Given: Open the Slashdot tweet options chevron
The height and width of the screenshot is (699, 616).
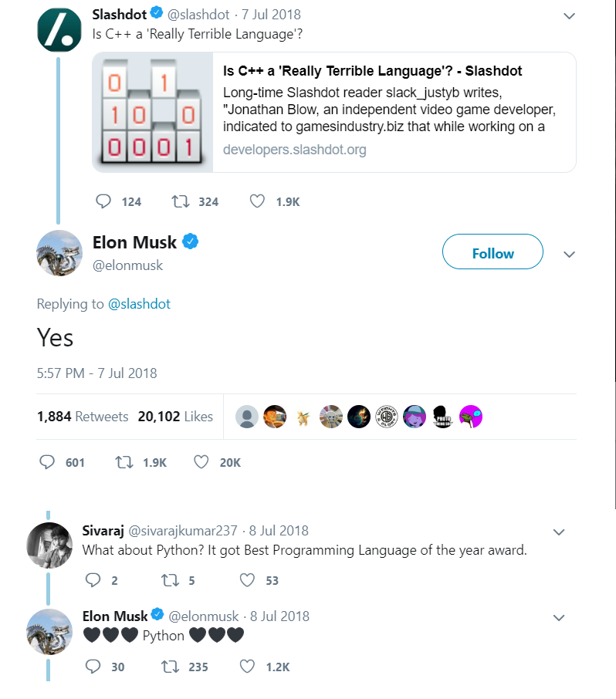Looking at the screenshot, I should [569, 15].
